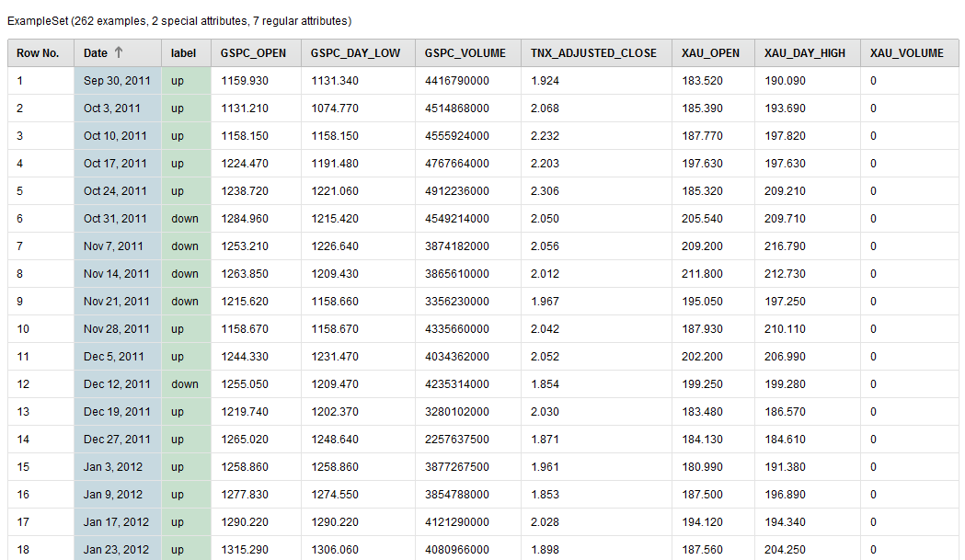Select date cell Jan 23, 2012
This screenshot has height=560, width=965.
(x=116, y=550)
